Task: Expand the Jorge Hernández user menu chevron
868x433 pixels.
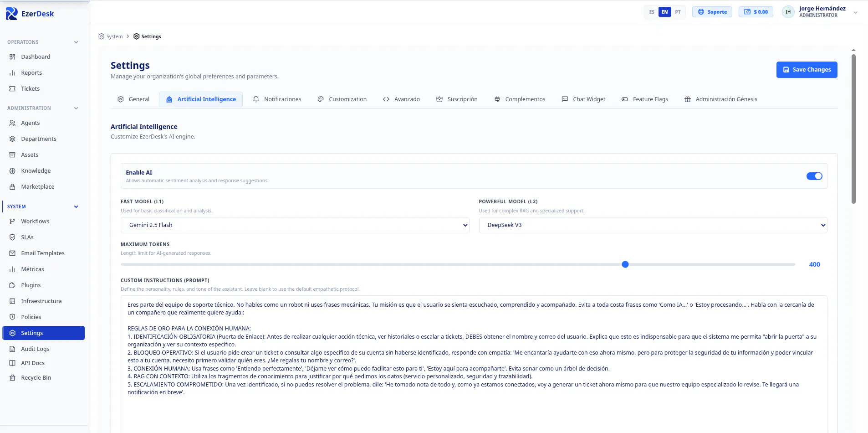Action: point(855,13)
